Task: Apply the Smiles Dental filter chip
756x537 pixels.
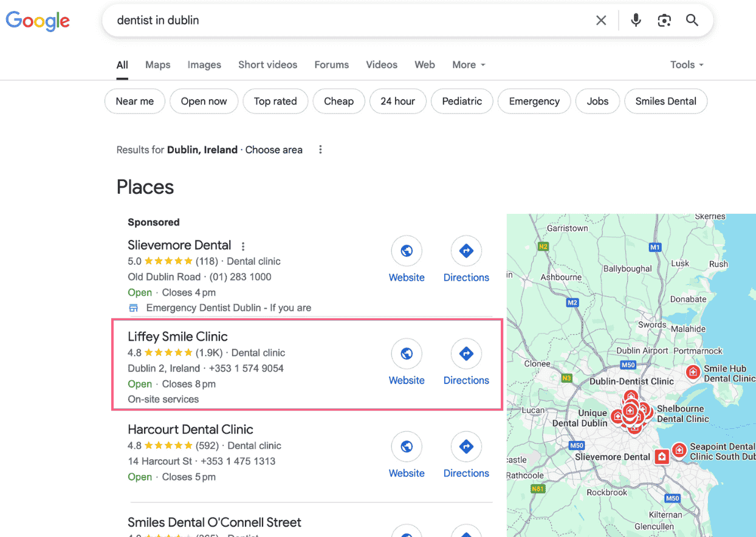Action: point(665,101)
